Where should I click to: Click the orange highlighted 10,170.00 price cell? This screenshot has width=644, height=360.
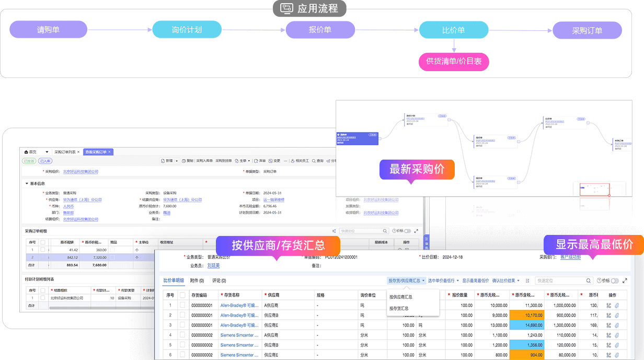527,315
